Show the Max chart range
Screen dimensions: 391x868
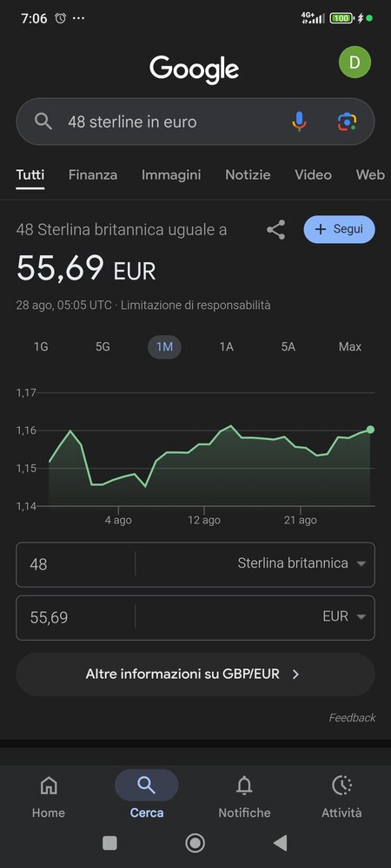point(350,347)
